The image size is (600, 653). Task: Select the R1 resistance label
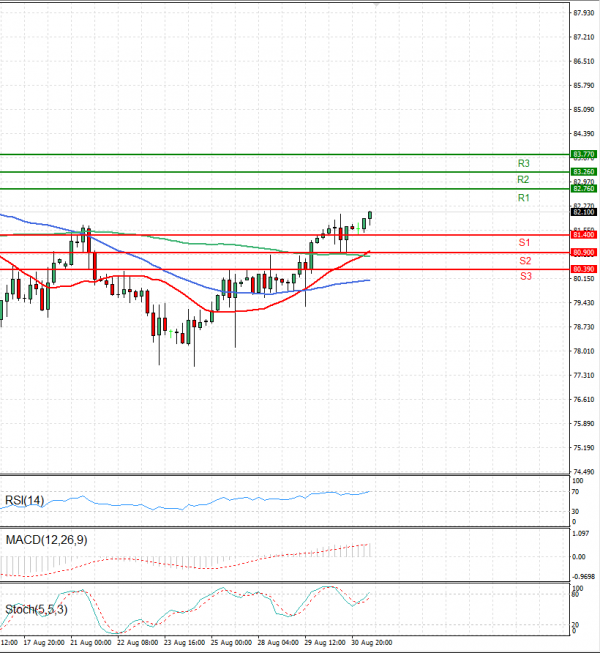coord(523,198)
